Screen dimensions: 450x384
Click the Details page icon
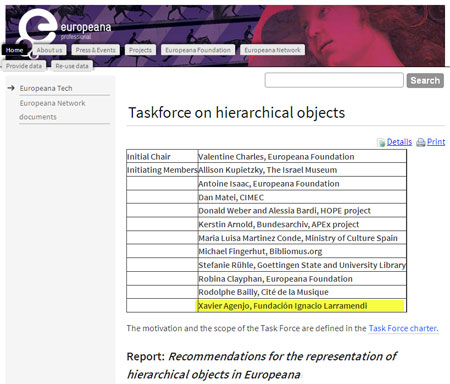(x=381, y=143)
